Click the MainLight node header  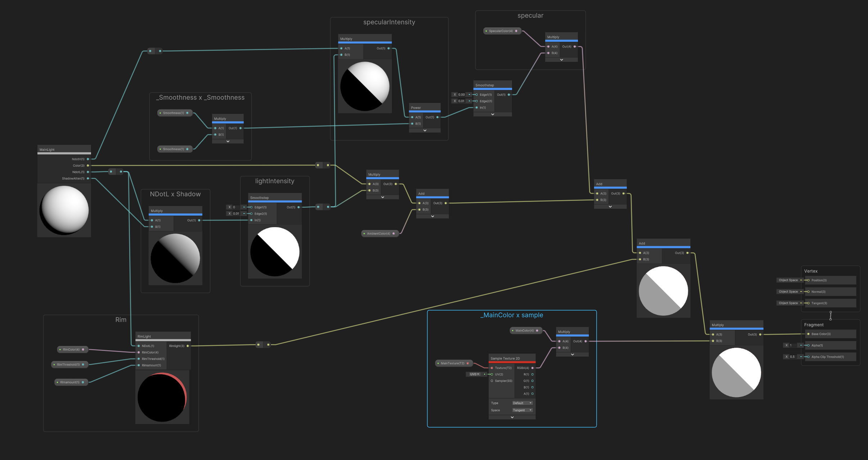point(64,149)
